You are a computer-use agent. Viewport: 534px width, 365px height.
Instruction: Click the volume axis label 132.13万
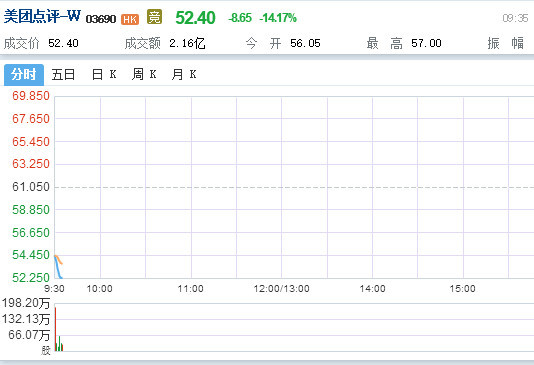[26, 319]
